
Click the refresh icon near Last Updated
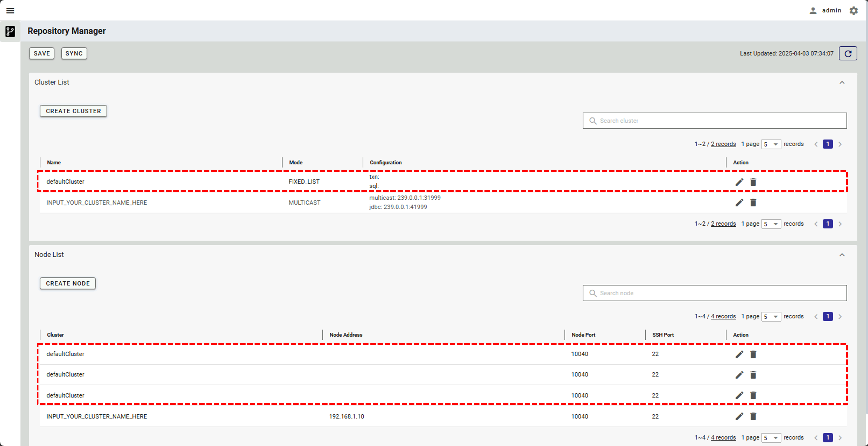click(848, 54)
